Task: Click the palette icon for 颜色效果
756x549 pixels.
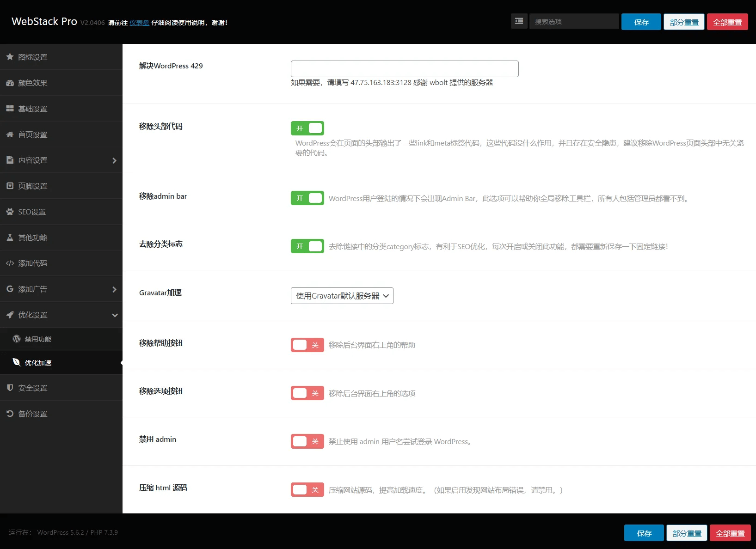Action: (x=10, y=83)
